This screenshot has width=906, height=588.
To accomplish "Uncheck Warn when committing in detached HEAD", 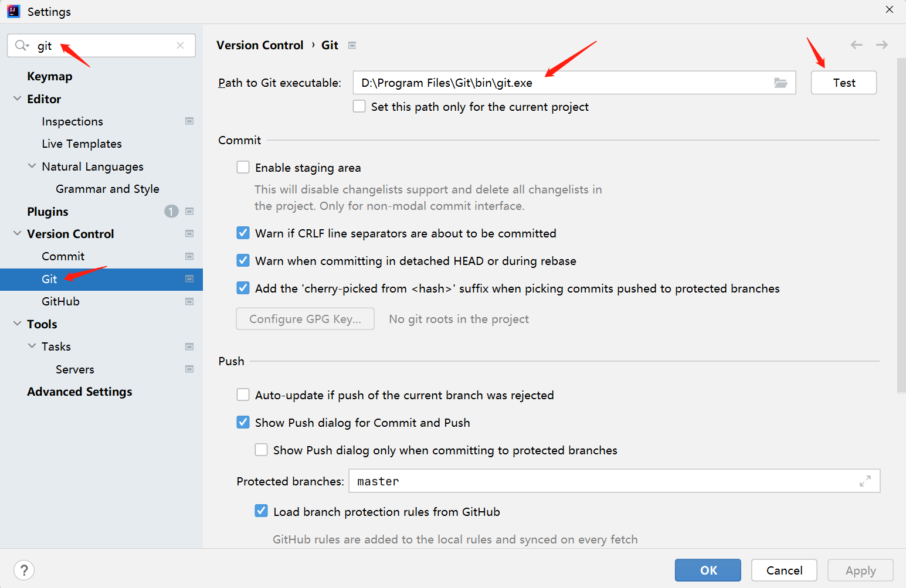I will [x=243, y=260].
